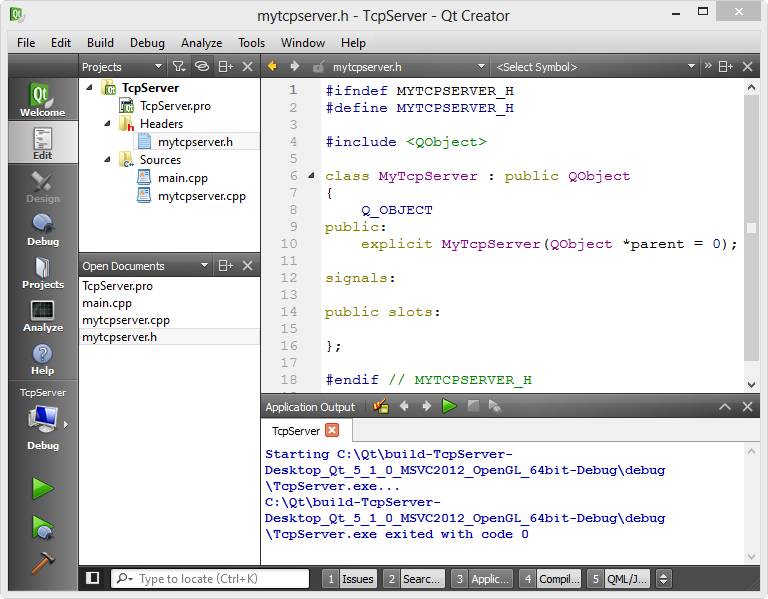Image resolution: width=768 pixels, height=599 pixels.
Task: Open Help mode in sidebar
Action: [x=43, y=359]
